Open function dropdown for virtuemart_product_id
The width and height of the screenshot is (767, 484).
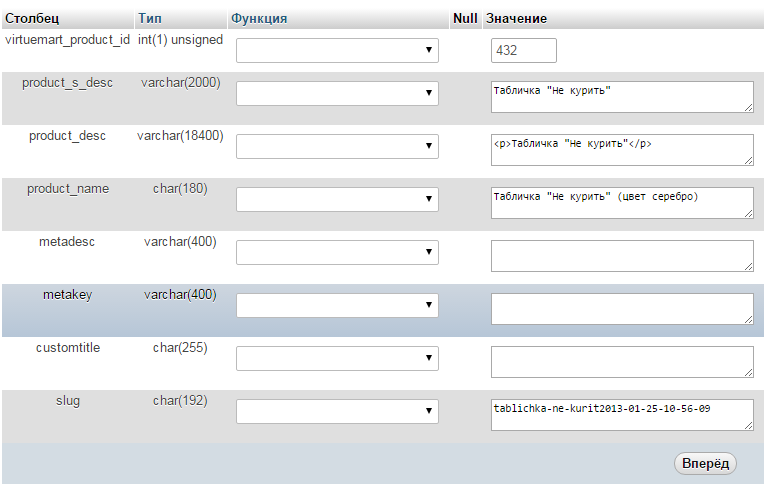click(338, 50)
